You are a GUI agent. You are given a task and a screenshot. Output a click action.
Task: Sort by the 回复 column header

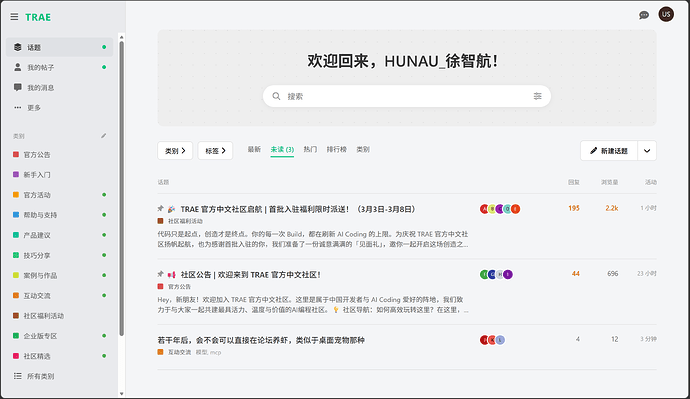click(x=573, y=182)
